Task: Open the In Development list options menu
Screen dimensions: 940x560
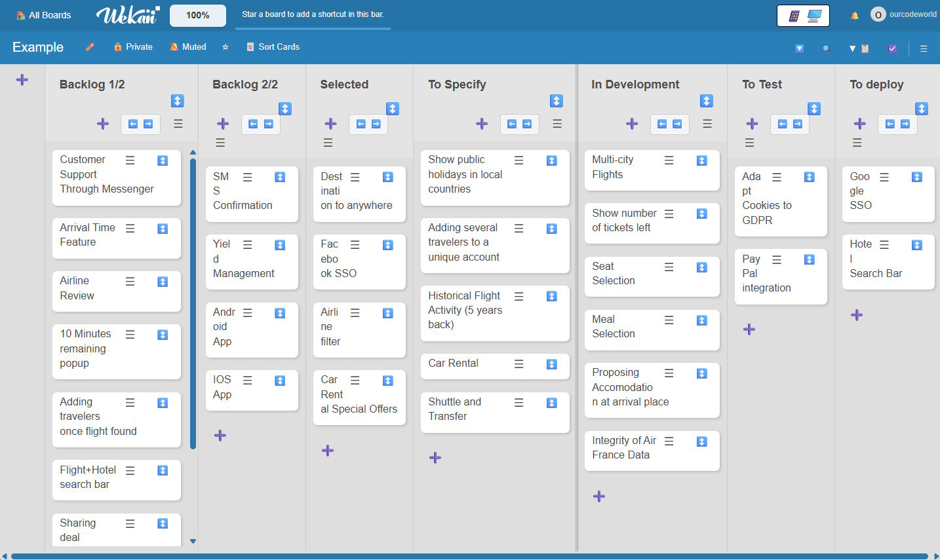Action: click(707, 124)
